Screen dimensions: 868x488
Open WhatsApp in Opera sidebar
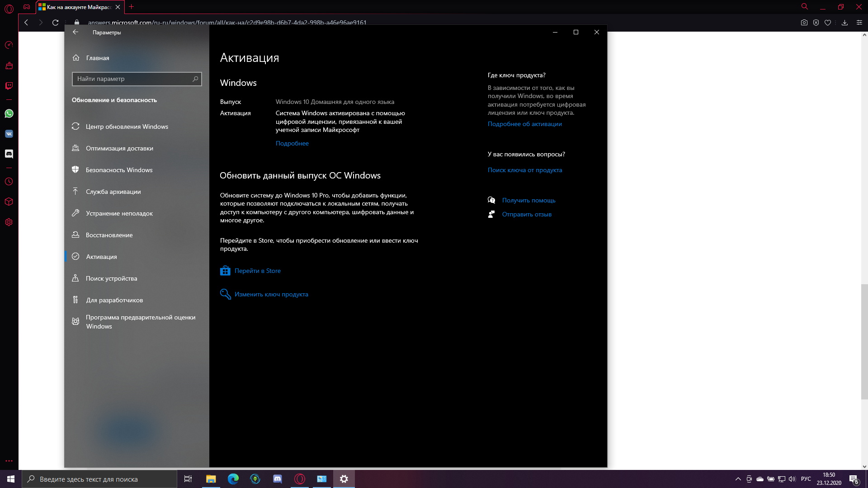pos(9,113)
